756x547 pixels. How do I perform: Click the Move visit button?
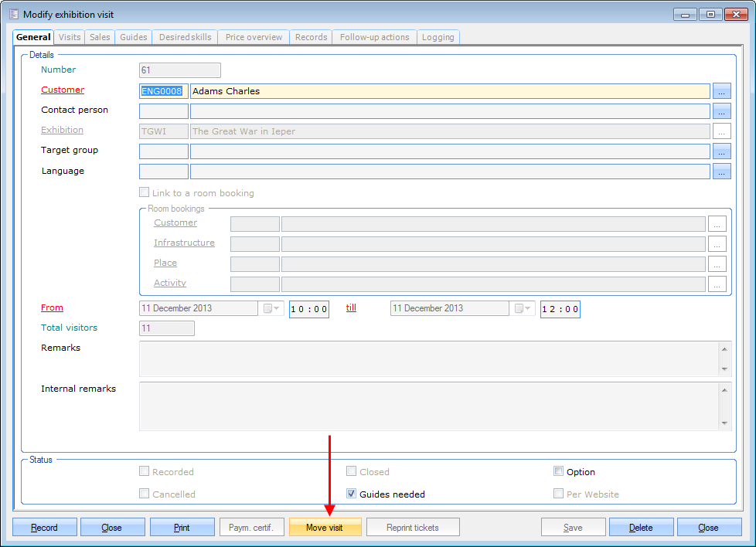tap(325, 528)
